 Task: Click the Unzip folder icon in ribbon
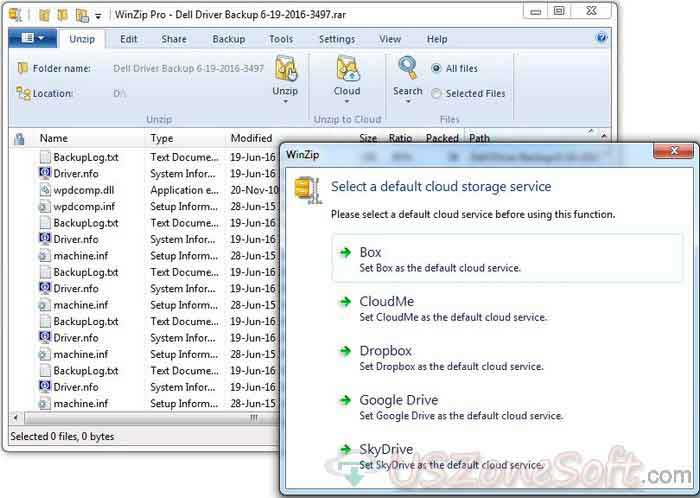tap(286, 68)
